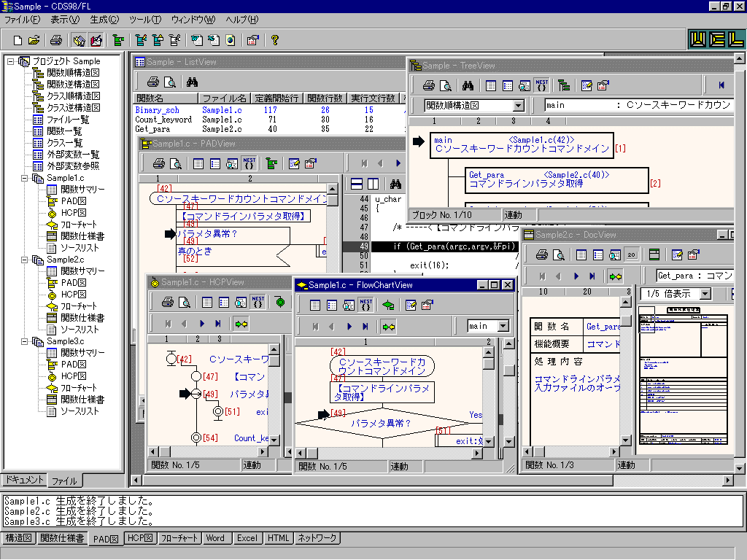The width and height of the screenshot is (747, 560).
Task: Open the main function dropdown in FlowChartView
Action: tap(503, 326)
